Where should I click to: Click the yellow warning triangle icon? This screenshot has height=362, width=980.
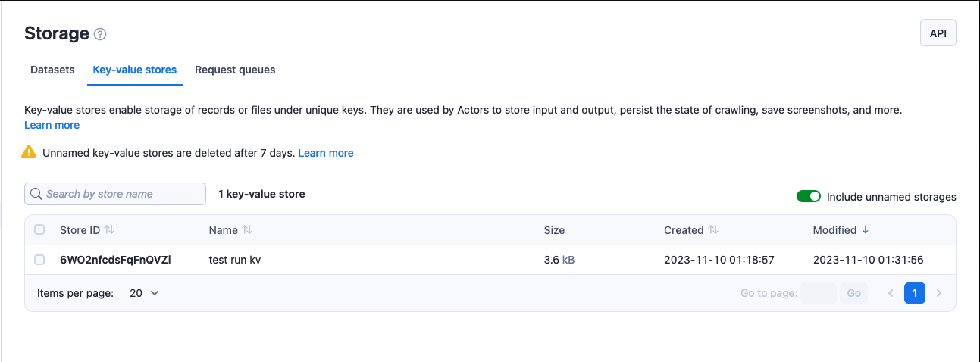click(29, 152)
